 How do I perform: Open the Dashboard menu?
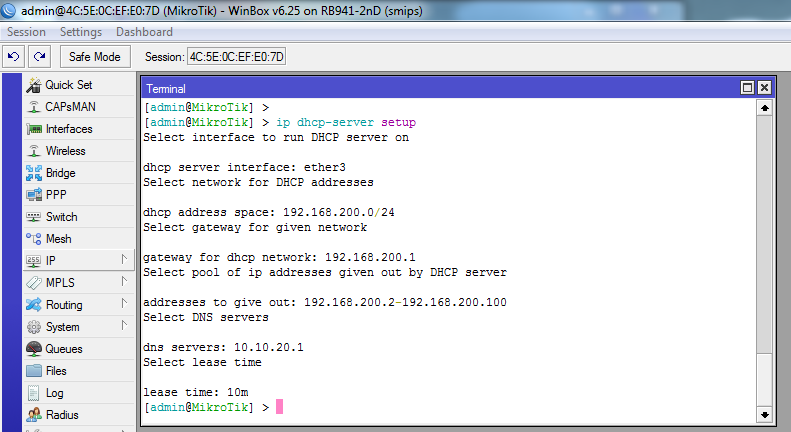coord(144,32)
